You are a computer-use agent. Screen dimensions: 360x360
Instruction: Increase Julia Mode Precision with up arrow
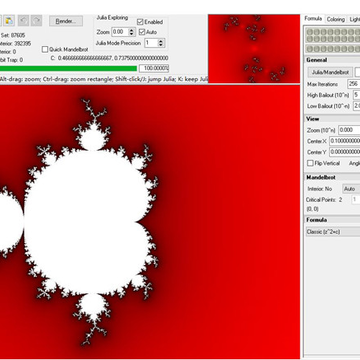161,41
